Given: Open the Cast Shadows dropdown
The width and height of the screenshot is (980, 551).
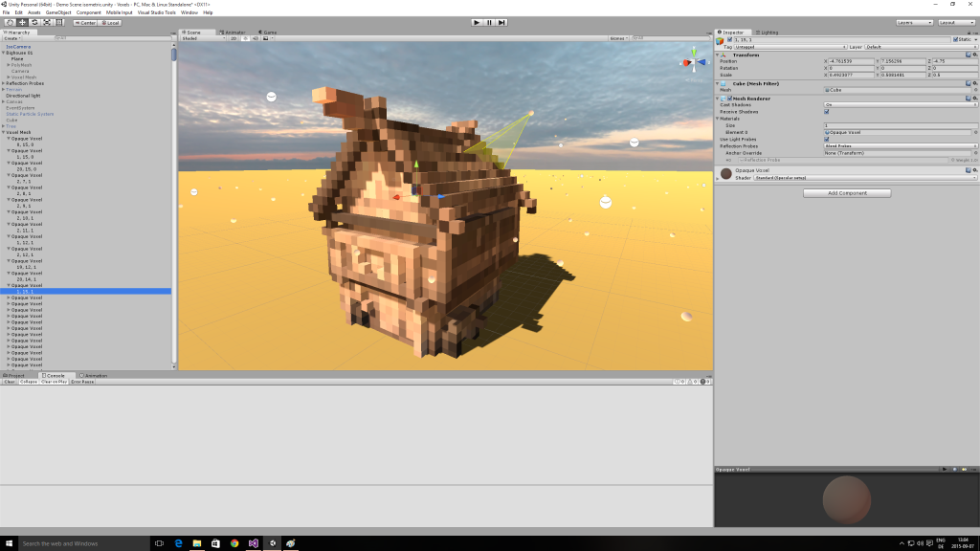Looking at the screenshot, I should click(x=901, y=105).
